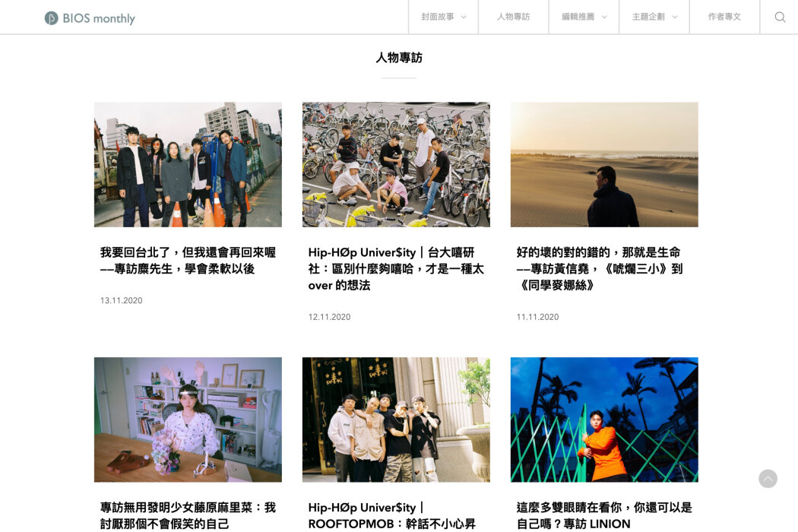Viewport: 798px width, 532px height.
Task: Click the BIOS monthly logo icon
Action: (x=52, y=18)
